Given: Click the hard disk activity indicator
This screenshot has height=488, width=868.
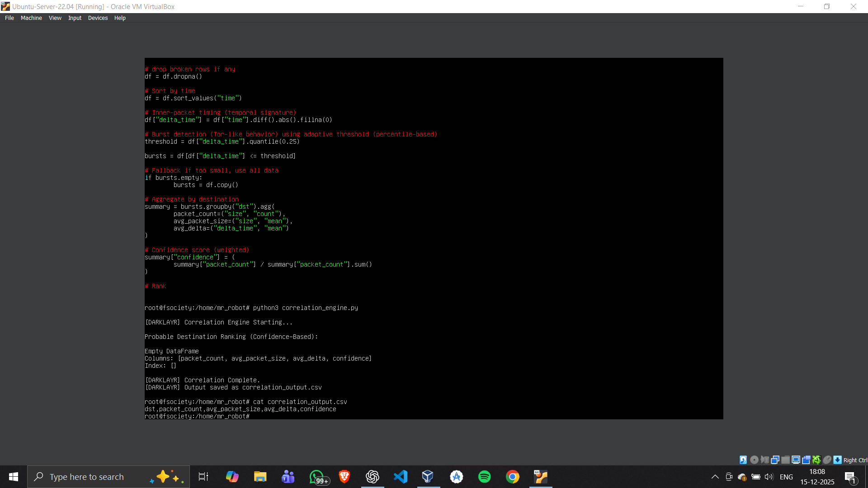Looking at the screenshot, I should click(x=743, y=460).
